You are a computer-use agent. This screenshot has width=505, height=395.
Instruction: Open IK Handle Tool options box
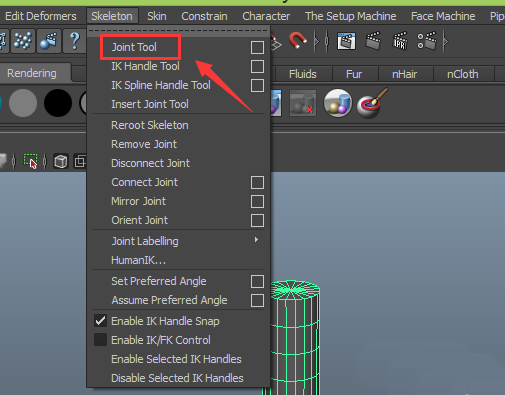[x=257, y=66]
